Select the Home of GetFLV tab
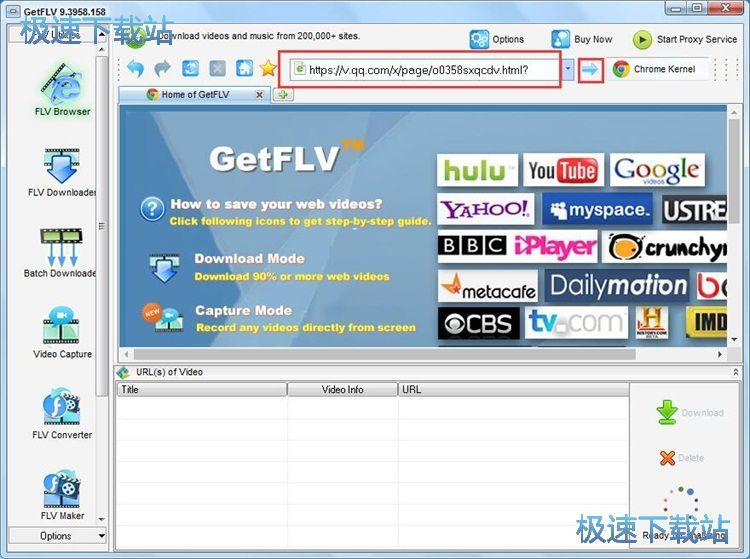The image size is (750, 559). 194,95
